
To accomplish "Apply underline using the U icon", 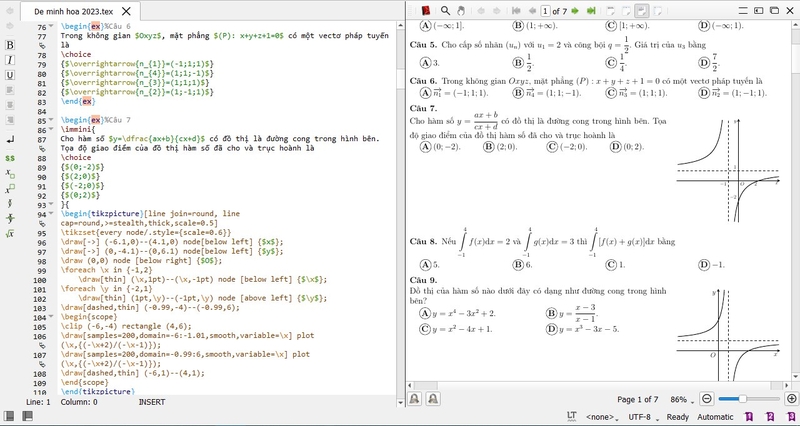I will [10, 75].
